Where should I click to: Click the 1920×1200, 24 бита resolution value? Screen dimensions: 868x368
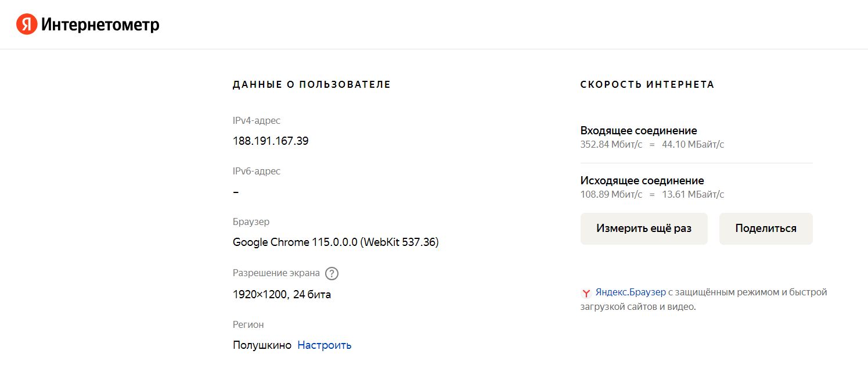pyautogui.click(x=282, y=295)
